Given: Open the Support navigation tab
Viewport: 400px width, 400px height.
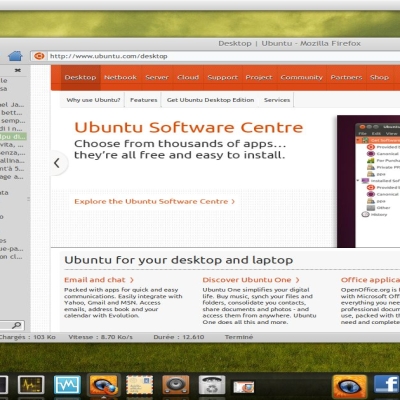Looking at the screenshot, I should point(223,77).
